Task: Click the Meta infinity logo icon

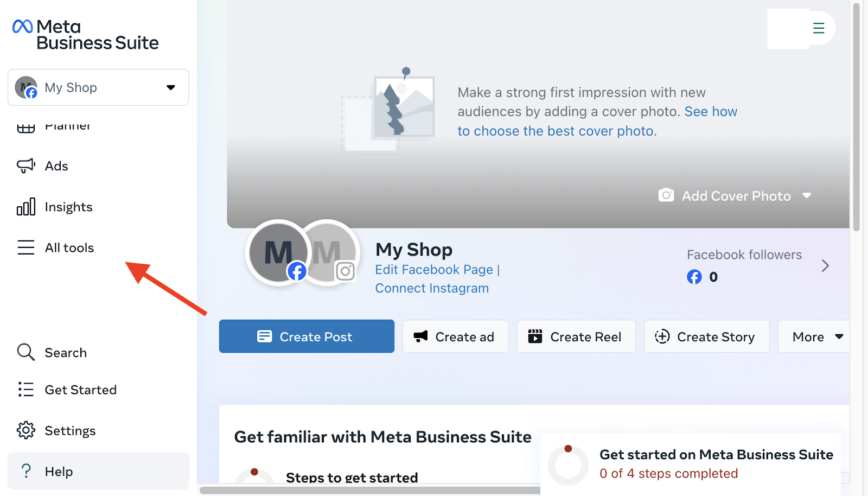Action: 23,26
